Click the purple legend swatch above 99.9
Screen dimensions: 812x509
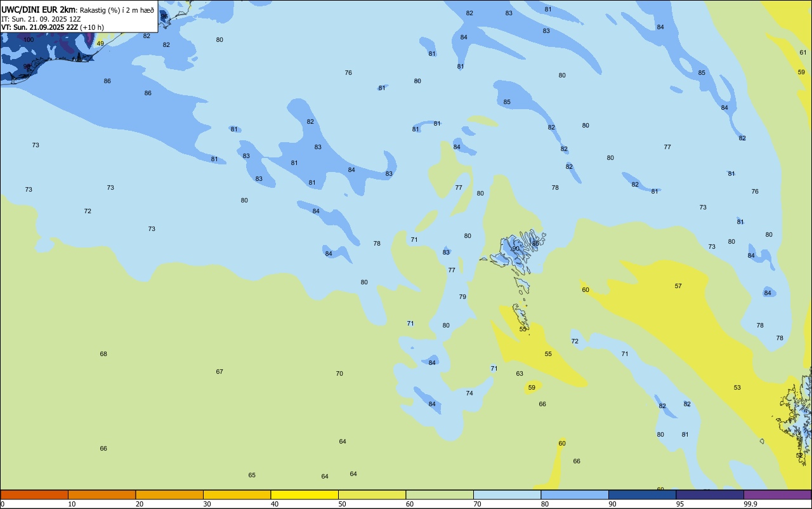[x=777, y=494]
